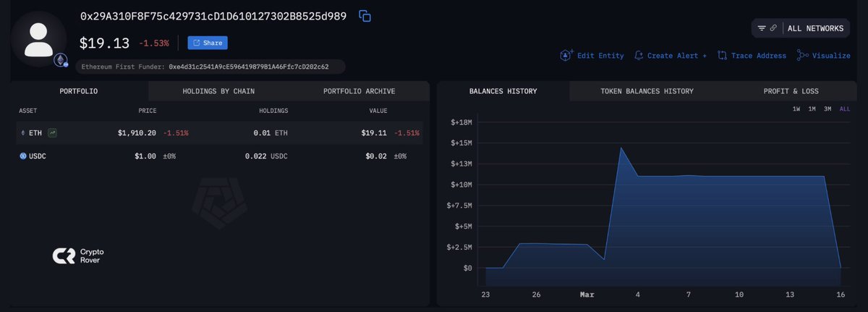Click the Create Alert bell icon
The height and width of the screenshot is (312, 868).
tap(639, 55)
